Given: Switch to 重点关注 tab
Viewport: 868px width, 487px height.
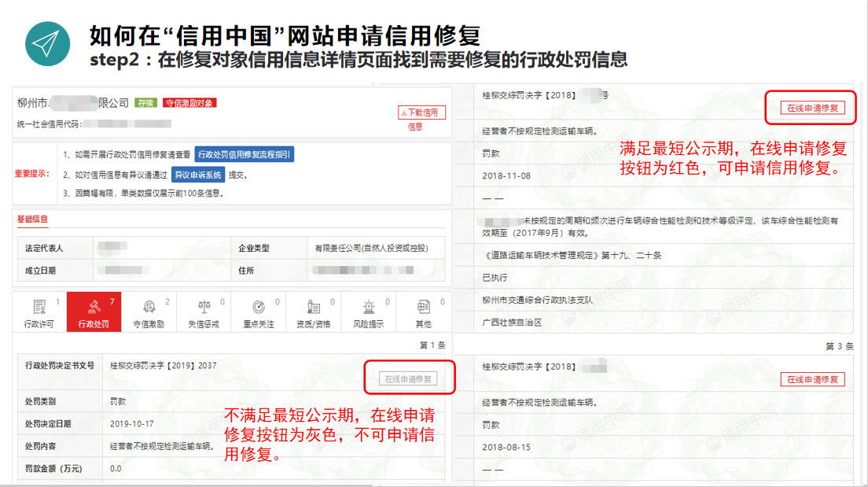Looking at the screenshot, I should coord(259,312).
